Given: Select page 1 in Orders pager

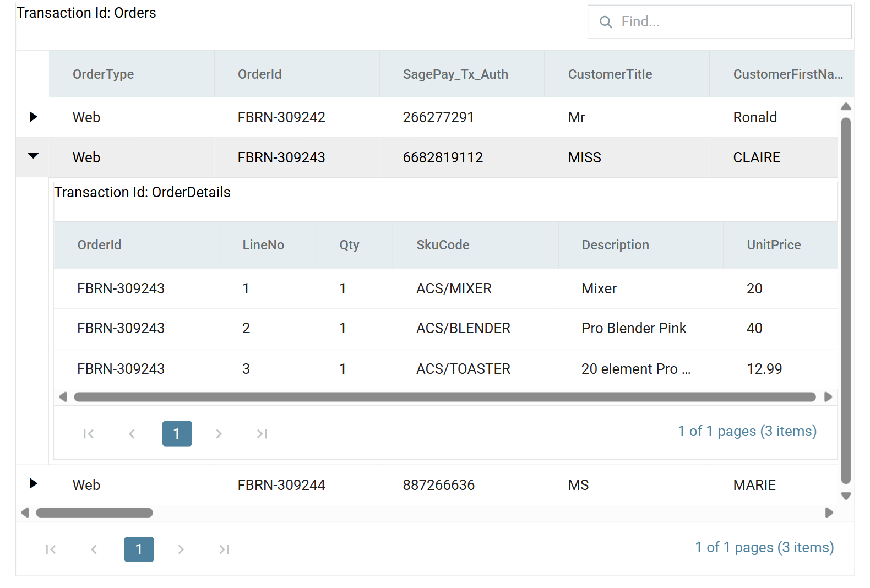Looking at the screenshot, I should 139,549.
